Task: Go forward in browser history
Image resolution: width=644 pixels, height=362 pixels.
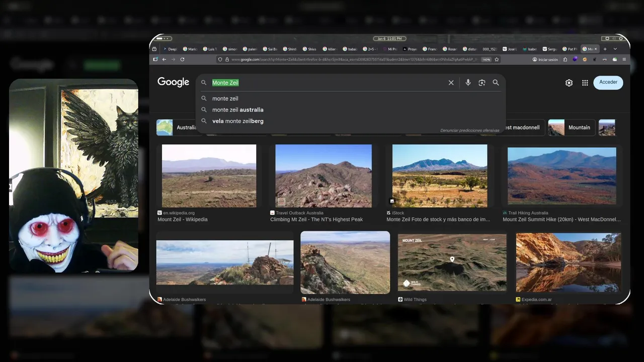Action: [x=173, y=59]
